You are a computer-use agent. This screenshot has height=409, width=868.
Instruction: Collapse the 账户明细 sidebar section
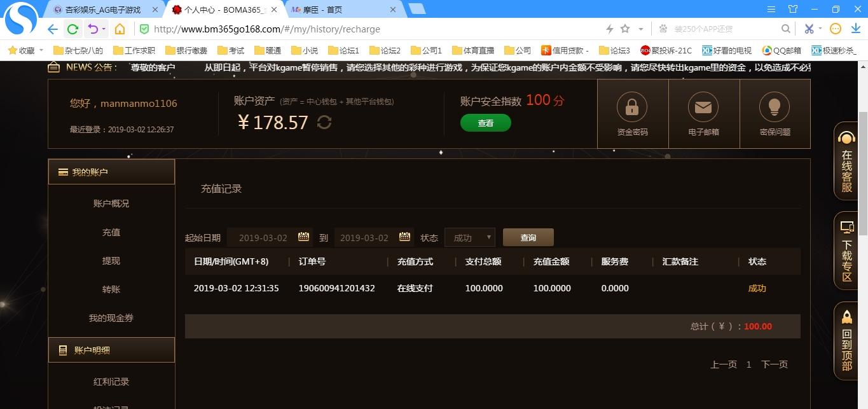coord(111,350)
